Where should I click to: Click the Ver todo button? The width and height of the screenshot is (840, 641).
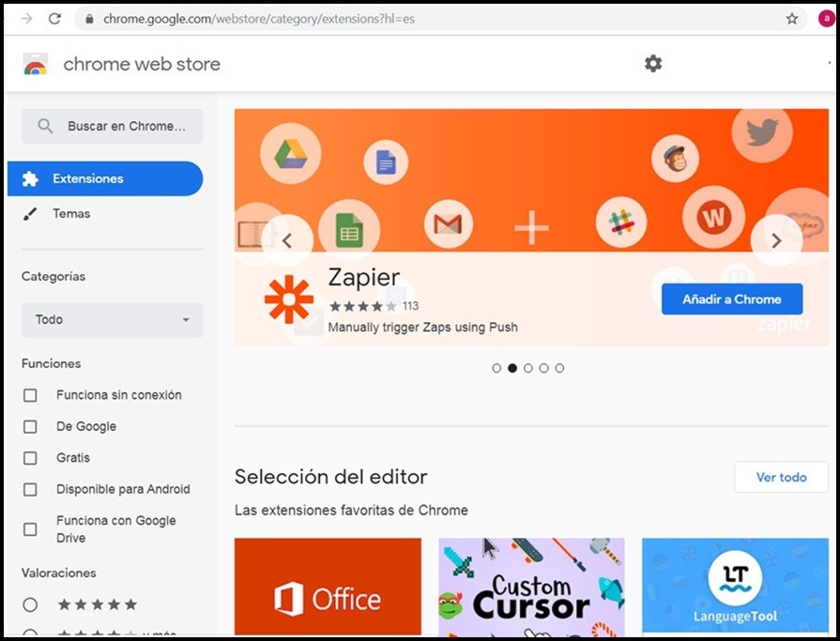pos(781,477)
